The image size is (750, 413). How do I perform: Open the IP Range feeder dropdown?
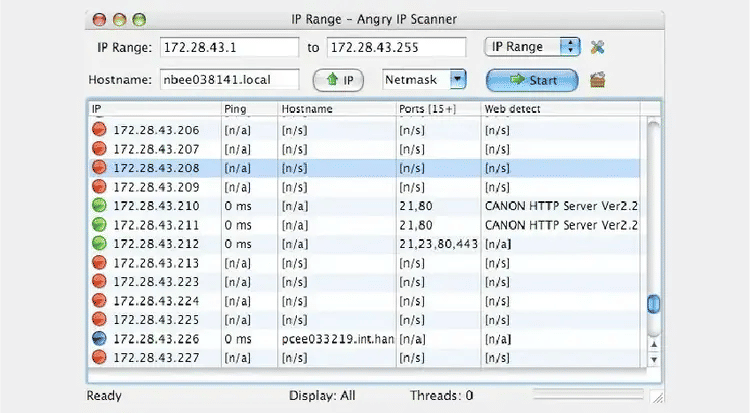point(531,47)
